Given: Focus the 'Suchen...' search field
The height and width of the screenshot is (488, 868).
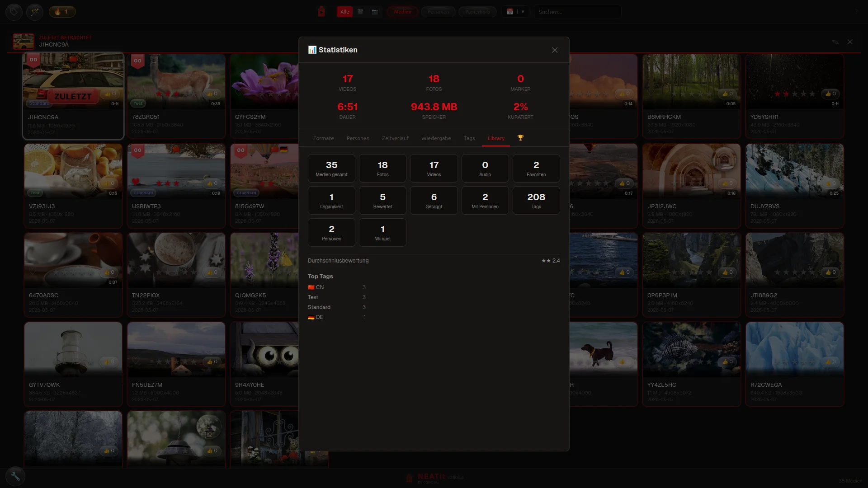Looking at the screenshot, I should coord(577,12).
